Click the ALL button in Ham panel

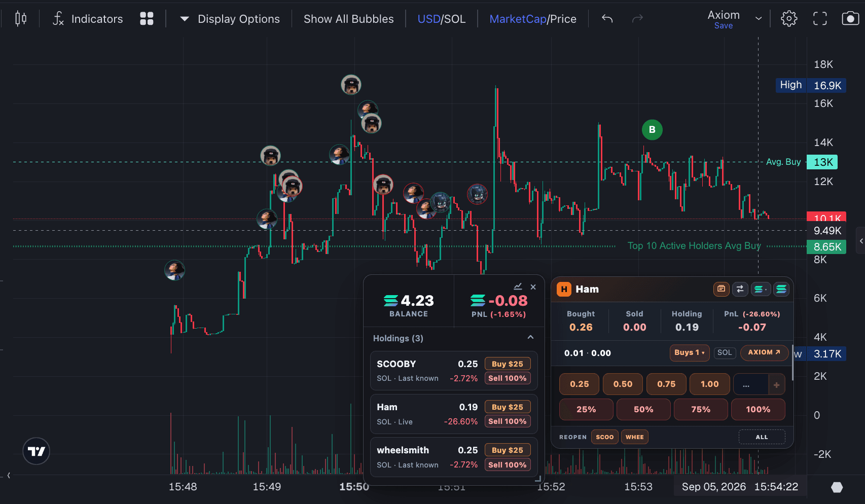(762, 437)
